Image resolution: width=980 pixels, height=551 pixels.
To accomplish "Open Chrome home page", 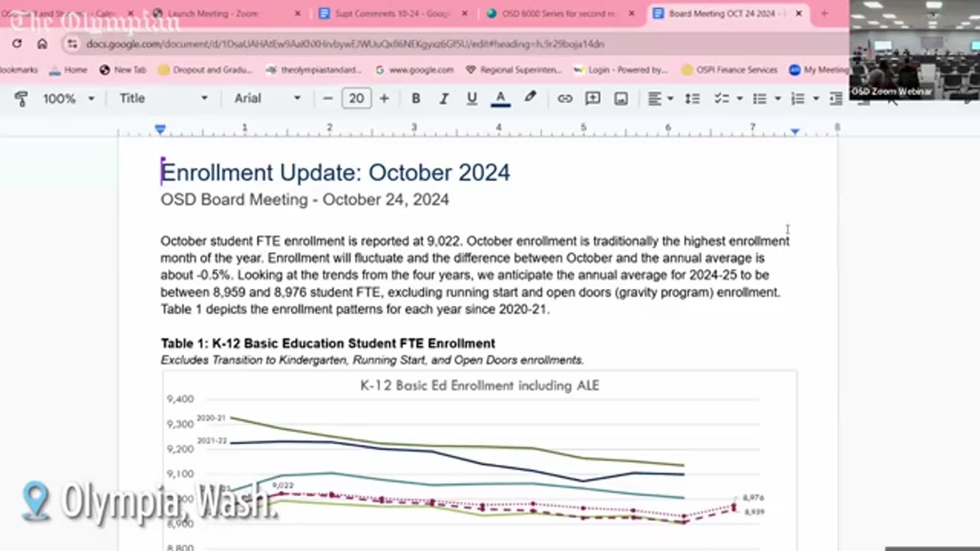I will [x=42, y=44].
